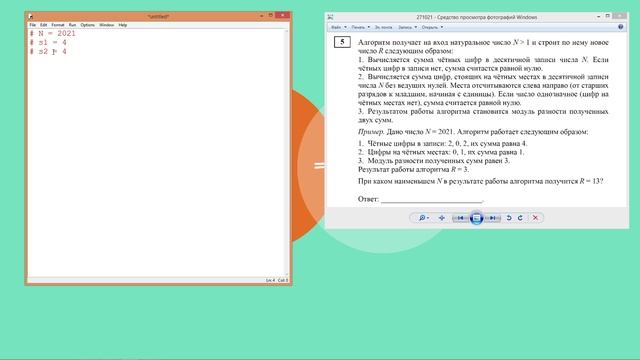This screenshot has width=640, height=360.
Task: Minimize the IDLE editor window
Action: 261,16
